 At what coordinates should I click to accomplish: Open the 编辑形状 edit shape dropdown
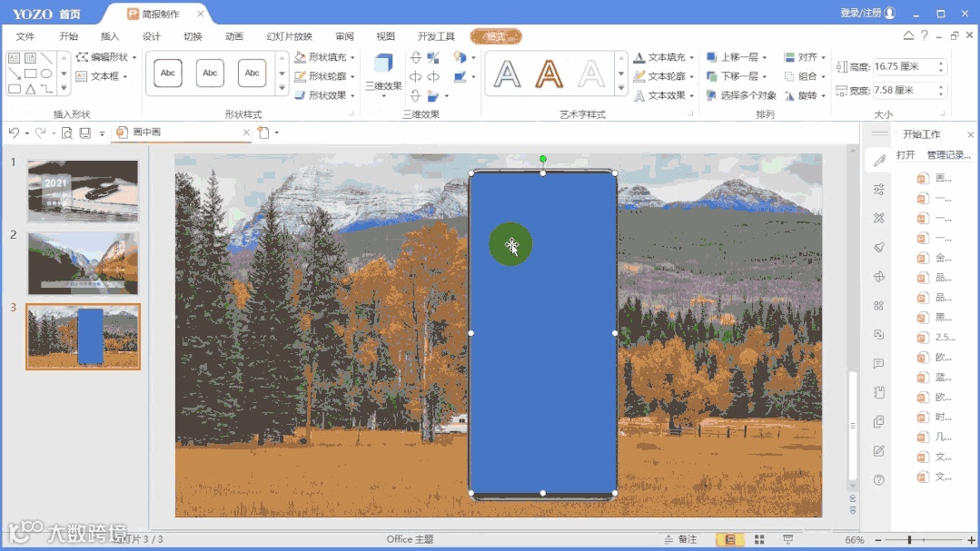click(x=106, y=57)
